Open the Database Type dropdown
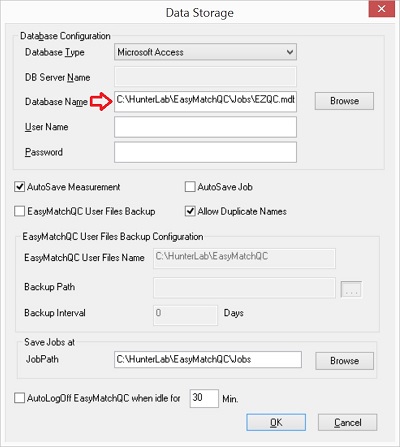400x447 pixels. 205,52
